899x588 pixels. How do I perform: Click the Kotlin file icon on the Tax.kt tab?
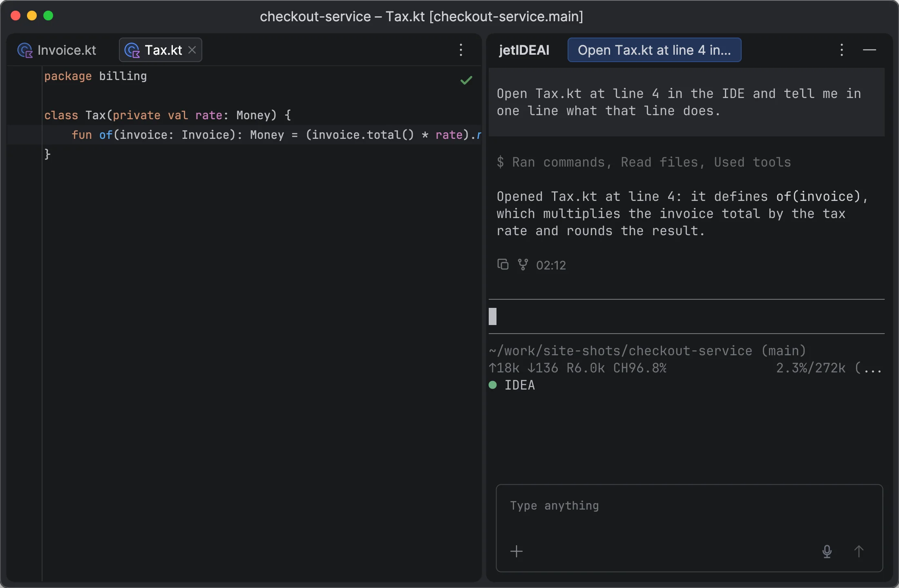pyautogui.click(x=132, y=50)
